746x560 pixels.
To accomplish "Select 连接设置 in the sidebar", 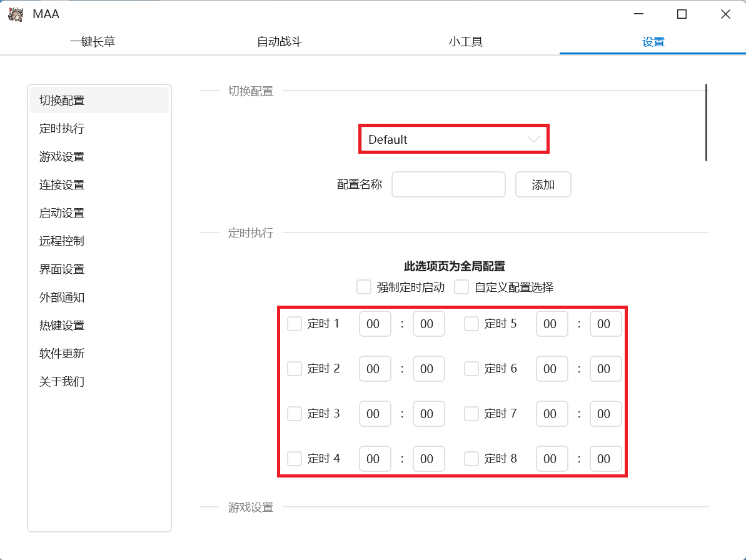I will tap(62, 185).
